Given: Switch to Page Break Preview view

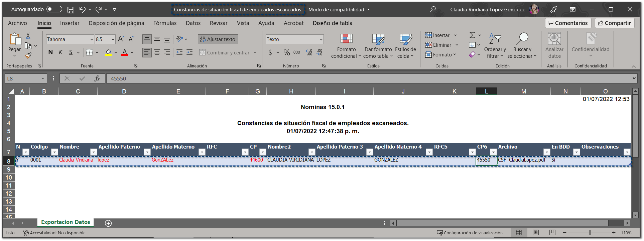Looking at the screenshot, I should coord(552,233).
